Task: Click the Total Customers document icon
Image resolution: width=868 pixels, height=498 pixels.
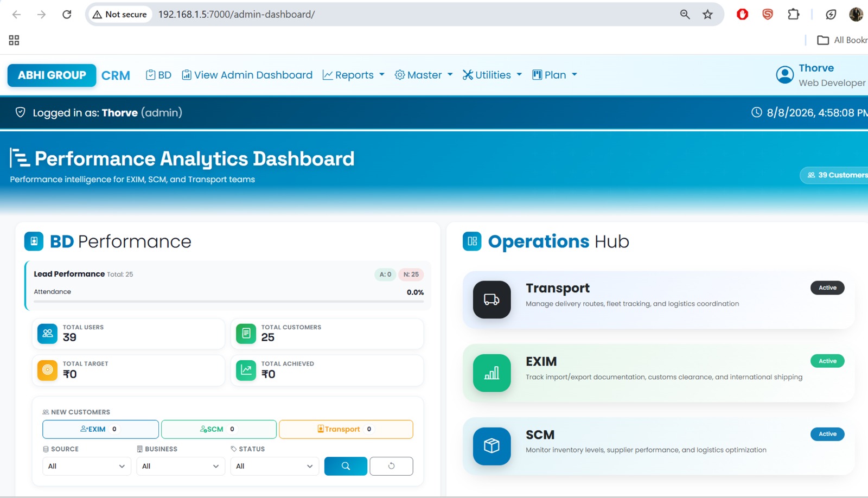Action: pos(246,333)
